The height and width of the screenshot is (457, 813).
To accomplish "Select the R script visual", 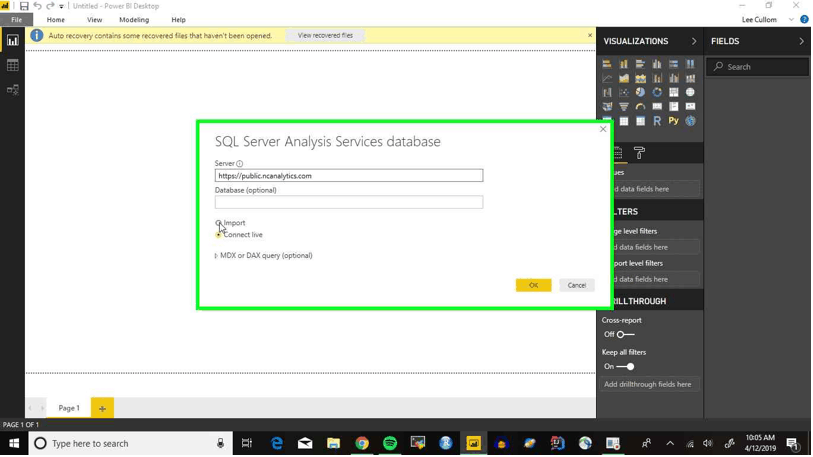I will coord(657,121).
